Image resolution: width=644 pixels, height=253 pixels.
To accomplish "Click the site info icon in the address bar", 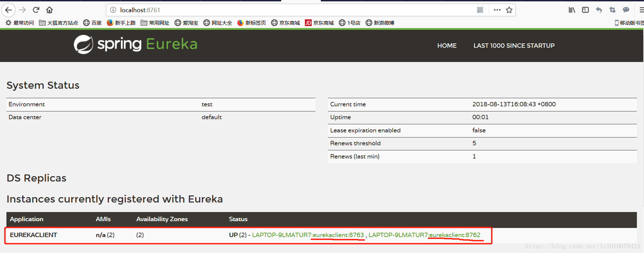I will [113, 10].
